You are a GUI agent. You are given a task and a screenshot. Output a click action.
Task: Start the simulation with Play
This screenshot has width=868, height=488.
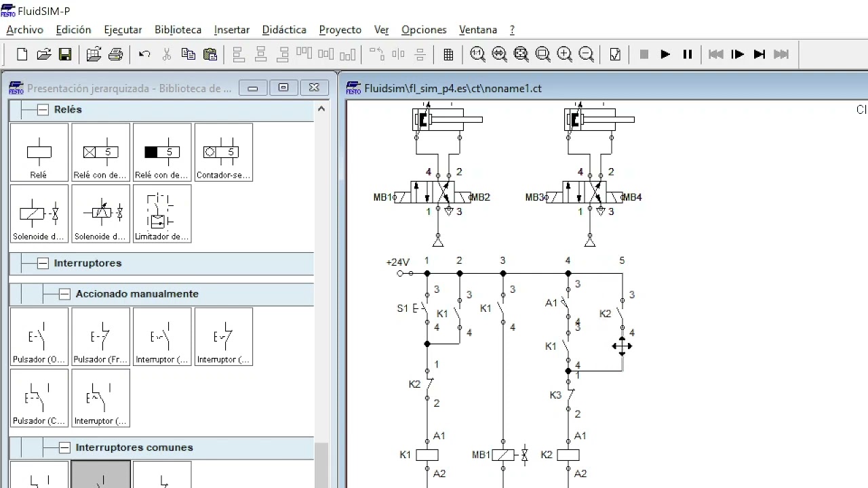click(665, 55)
